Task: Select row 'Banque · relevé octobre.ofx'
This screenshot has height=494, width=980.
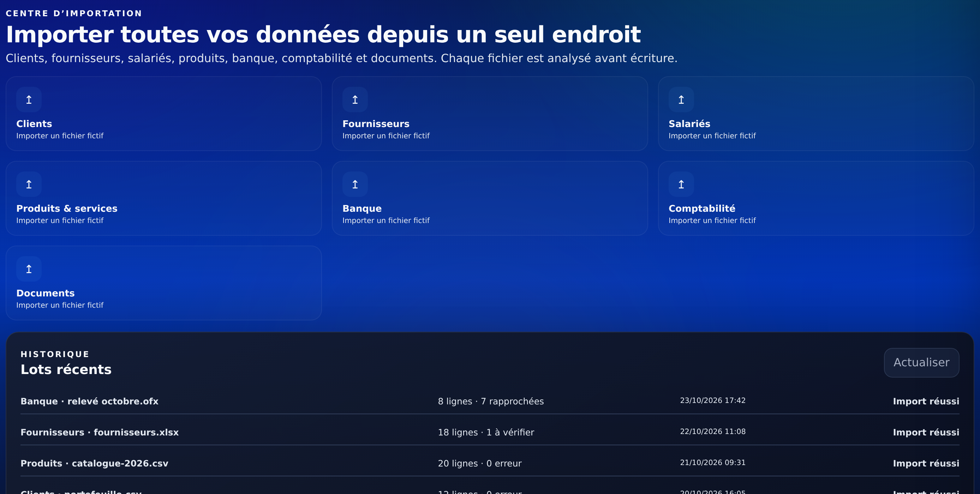Action: coord(490,402)
